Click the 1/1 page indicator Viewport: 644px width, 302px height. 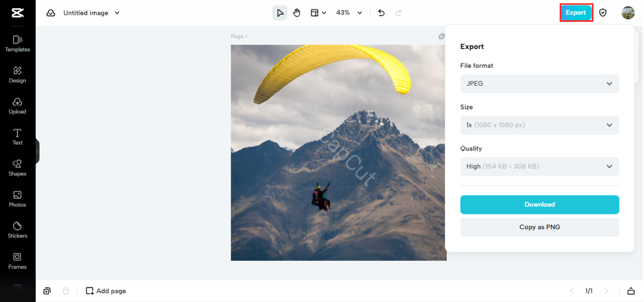[x=589, y=291]
